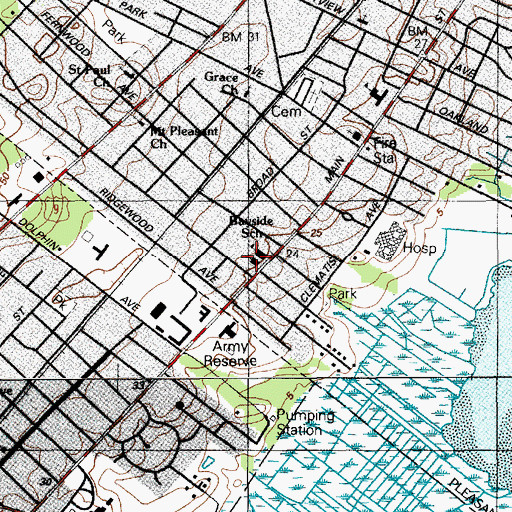Select the OAKLAND street name
The image size is (512, 512).
464,120
